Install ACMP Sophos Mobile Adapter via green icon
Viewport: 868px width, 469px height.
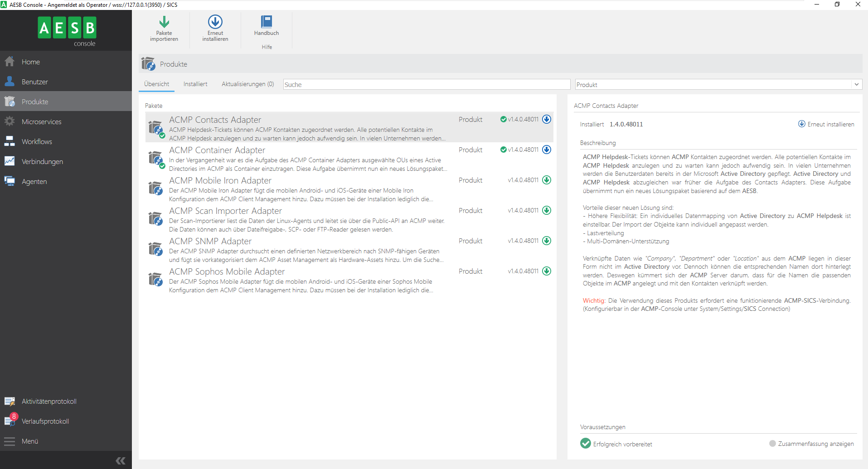click(547, 271)
